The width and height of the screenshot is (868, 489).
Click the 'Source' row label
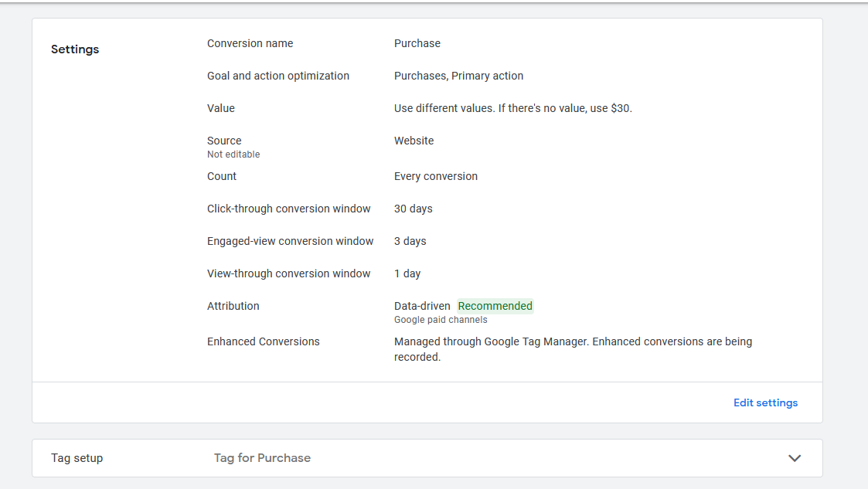click(x=224, y=141)
